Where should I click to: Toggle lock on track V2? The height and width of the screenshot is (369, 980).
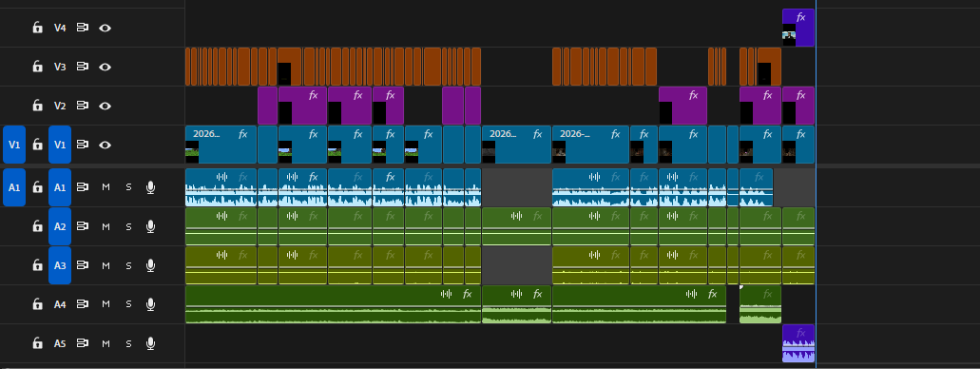(x=37, y=105)
